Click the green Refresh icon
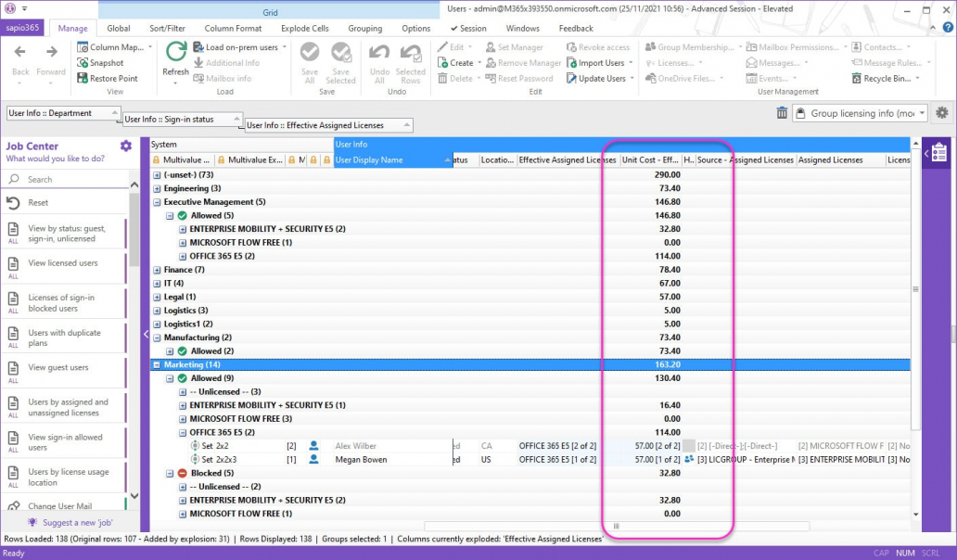This screenshot has height=560, width=957. [x=176, y=52]
